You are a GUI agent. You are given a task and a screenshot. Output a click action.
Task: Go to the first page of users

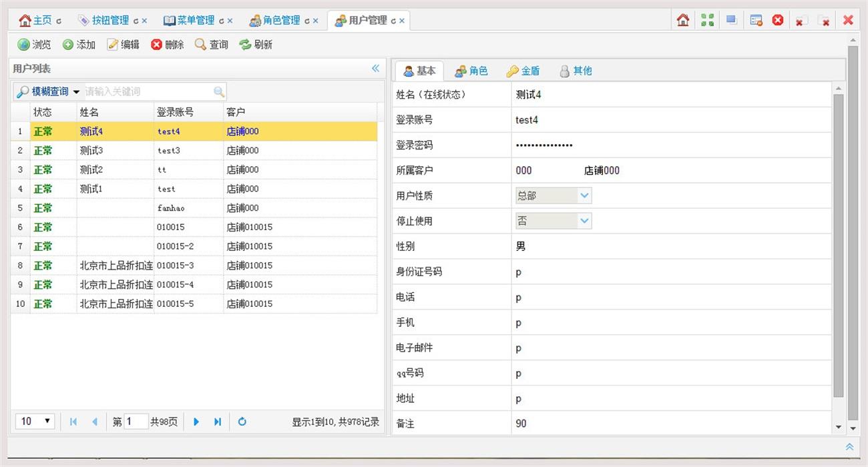[73, 422]
